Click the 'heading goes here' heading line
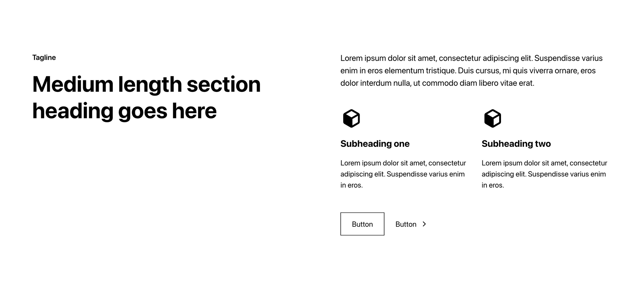644x287 pixels. pos(124,111)
